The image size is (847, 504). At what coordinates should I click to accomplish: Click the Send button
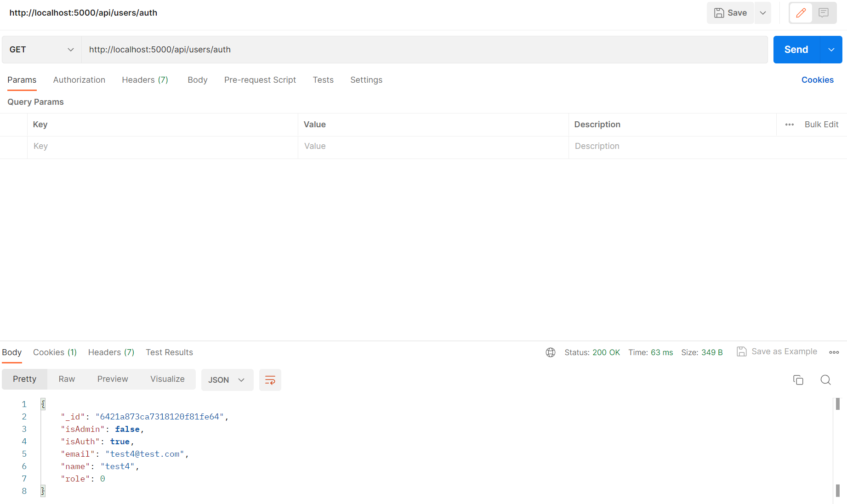coord(796,50)
